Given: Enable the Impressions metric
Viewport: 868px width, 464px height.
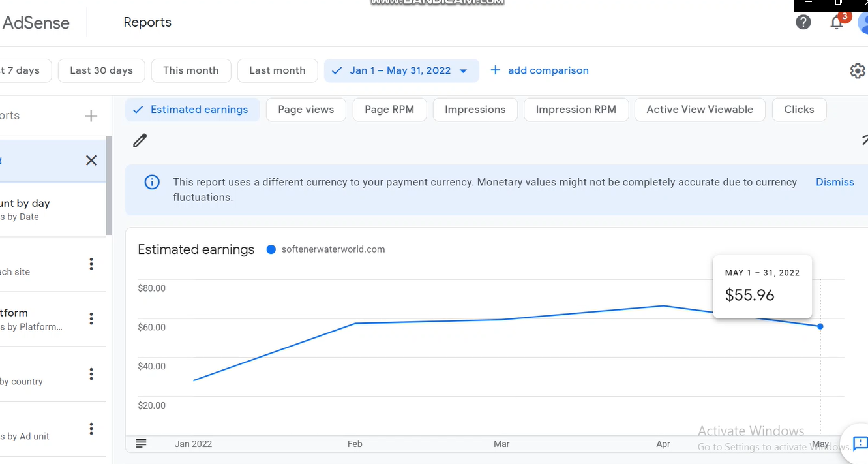Looking at the screenshot, I should click(x=475, y=110).
